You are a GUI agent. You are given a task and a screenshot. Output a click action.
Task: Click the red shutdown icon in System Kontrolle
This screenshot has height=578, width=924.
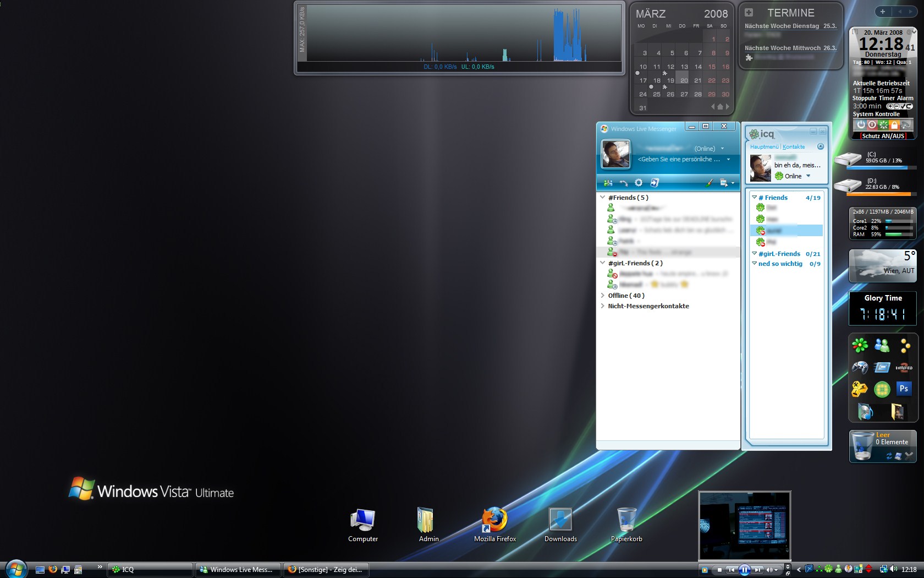pyautogui.click(x=872, y=125)
